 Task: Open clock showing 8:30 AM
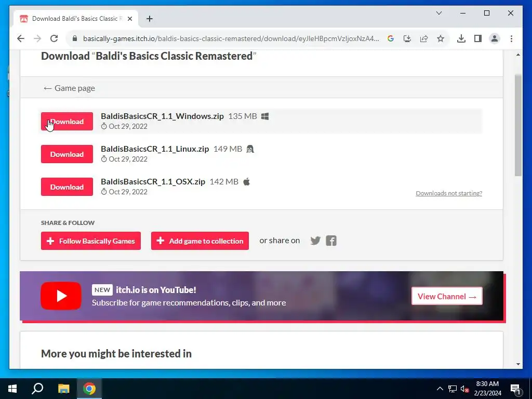point(487,389)
